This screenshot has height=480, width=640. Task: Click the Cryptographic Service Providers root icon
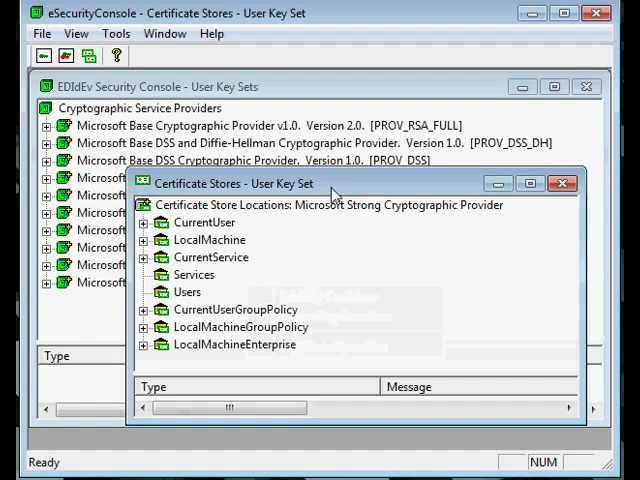tap(46, 108)
